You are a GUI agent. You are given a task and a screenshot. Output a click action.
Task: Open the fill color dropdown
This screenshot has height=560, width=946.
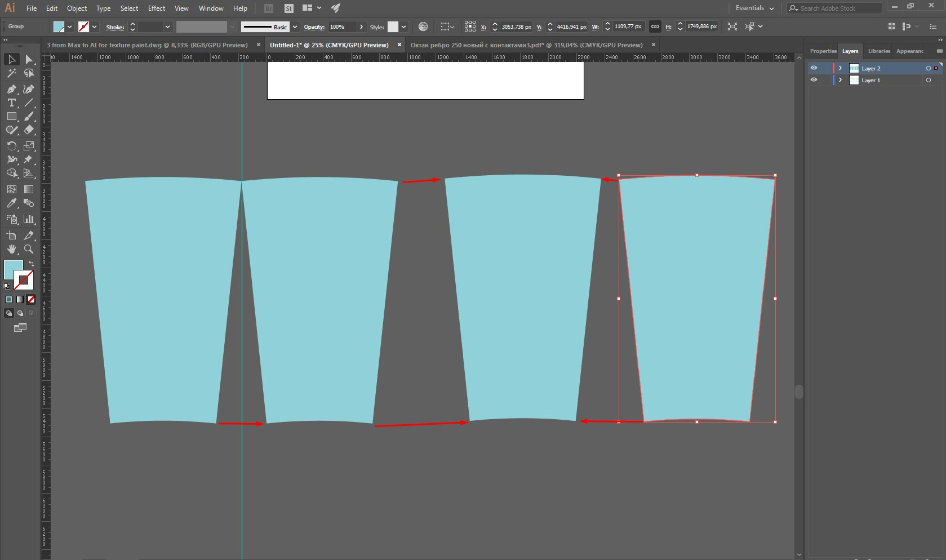tap(70, 26)
